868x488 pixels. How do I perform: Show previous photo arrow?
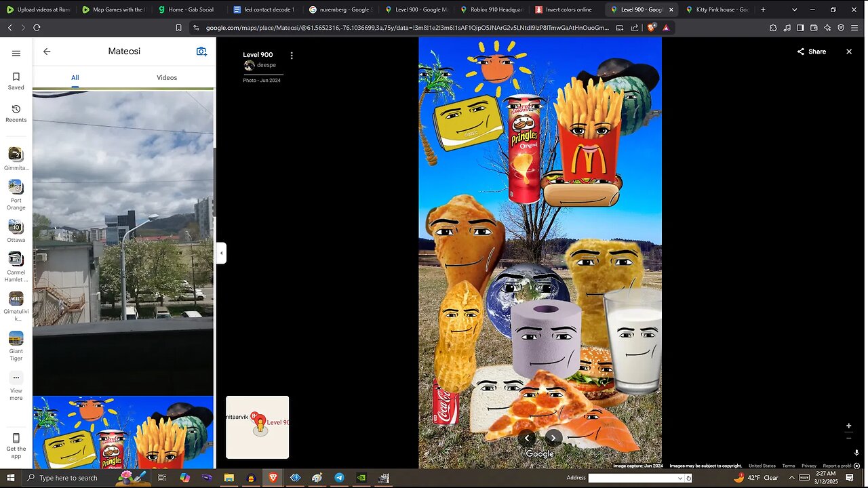pos(527,438)
